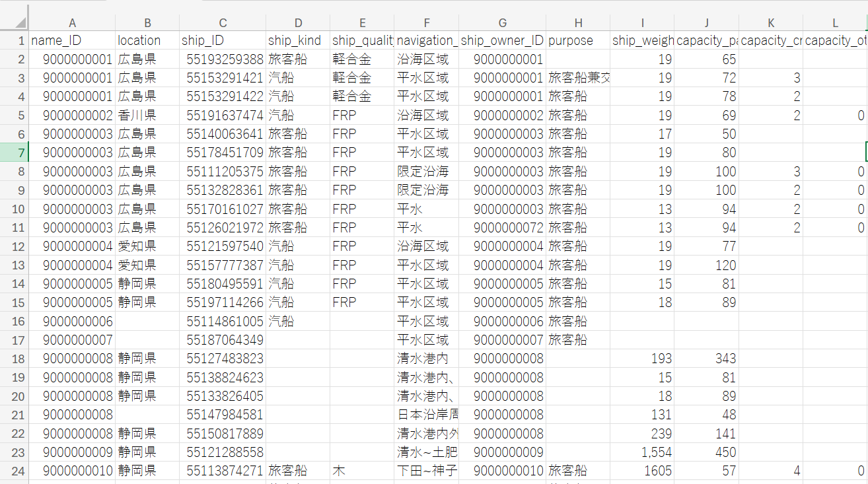This screenshot has height=484, width=868.
Task: Pick the cell with 55126021972
Action: (x=223, y=228)
